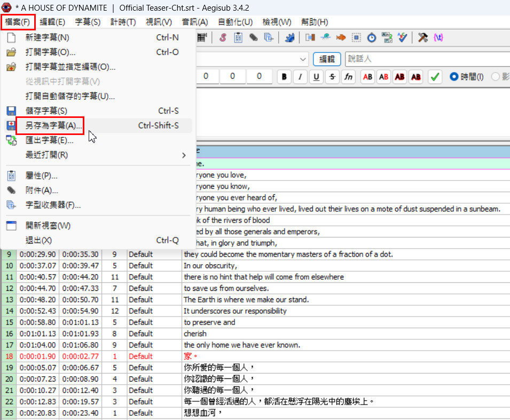
Task: Click the 編輯 button next to style dropdown
Action: 326,59
